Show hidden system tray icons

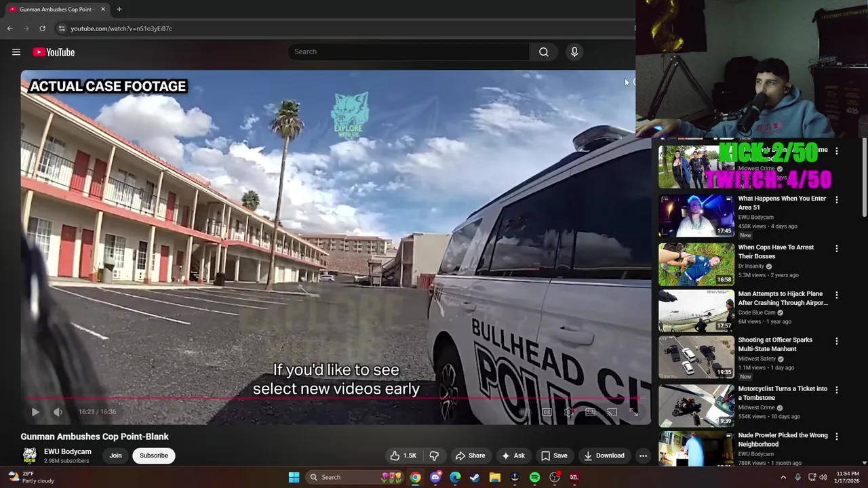tap(783, 477)
